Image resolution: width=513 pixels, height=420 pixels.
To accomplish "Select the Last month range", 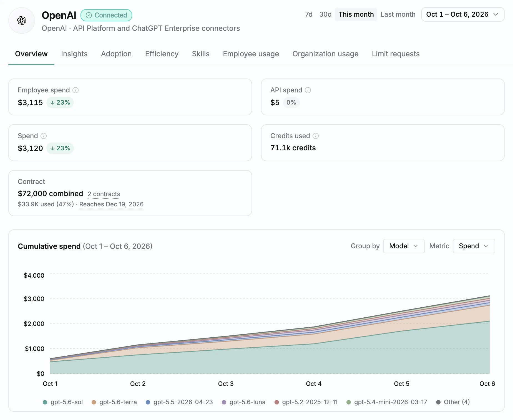I will coord(398,14).
